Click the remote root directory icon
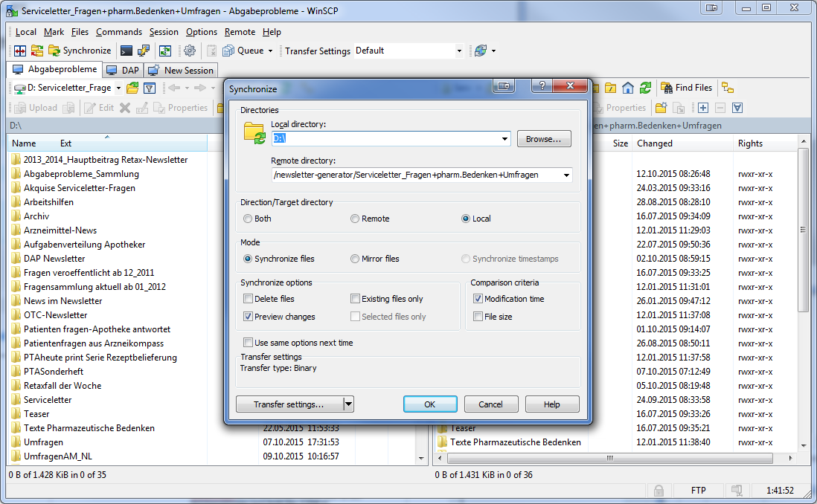The width and height of the screenshot is (817, 504). pos(611,88)
